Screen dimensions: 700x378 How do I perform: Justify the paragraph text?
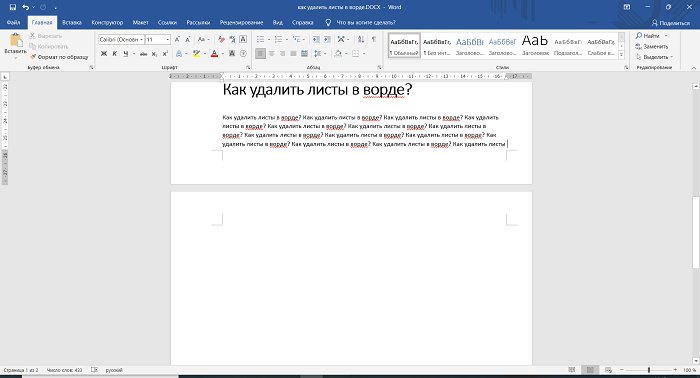[293, 54]
